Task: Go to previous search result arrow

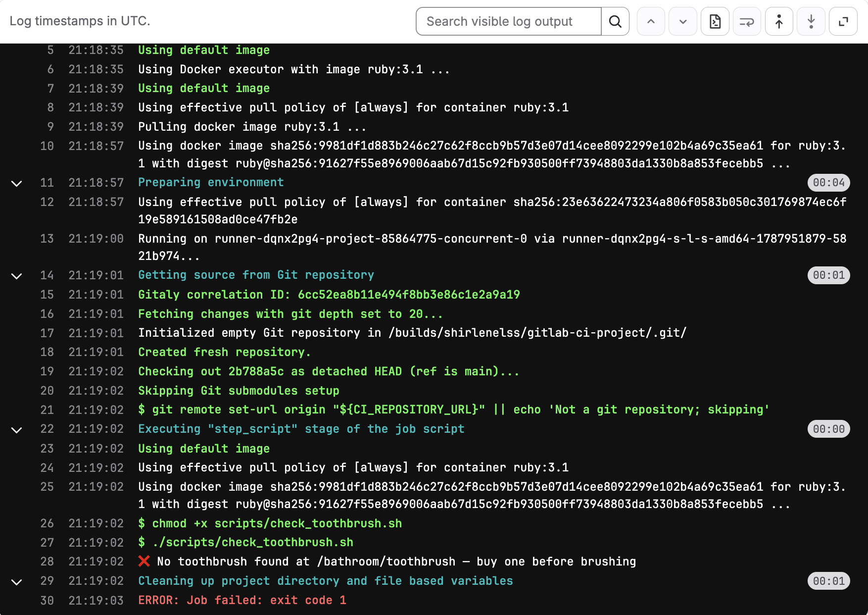Action: pyautogui.click(x=651, y=21)
